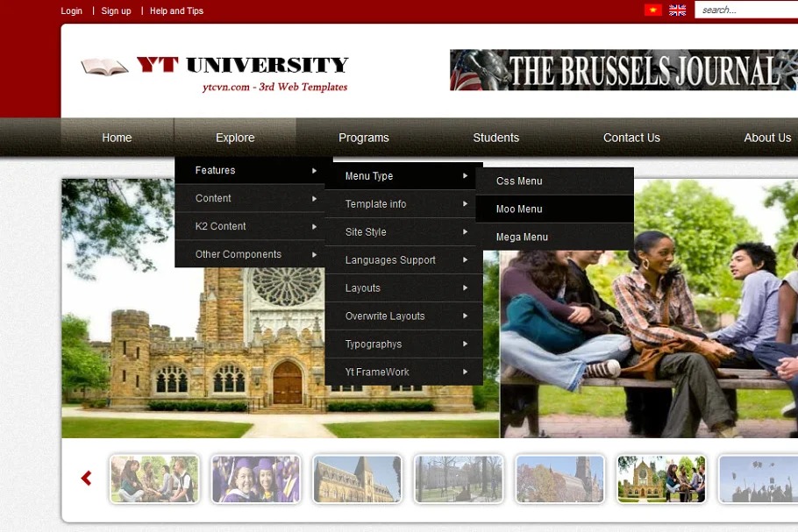Screen dimensions: 798x532
Task: Click the Vietnamese flag language icon
Action: pos(652,11)
